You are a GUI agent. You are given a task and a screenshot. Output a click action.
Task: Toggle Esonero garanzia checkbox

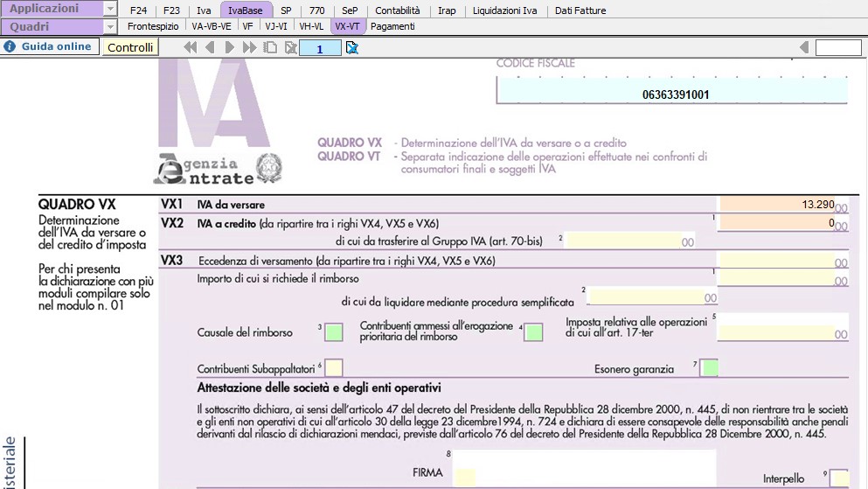pyautogui.click(x=709, y=367)
